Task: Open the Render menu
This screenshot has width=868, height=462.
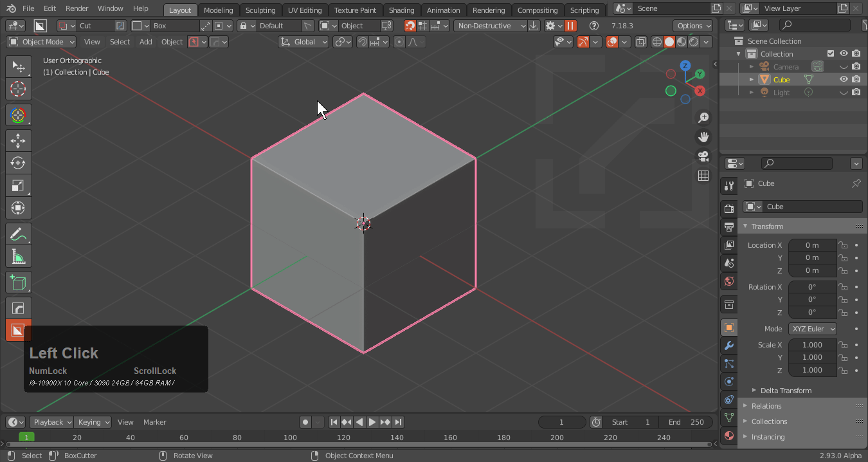Action: pyautogui.click(x=77, y=8)
